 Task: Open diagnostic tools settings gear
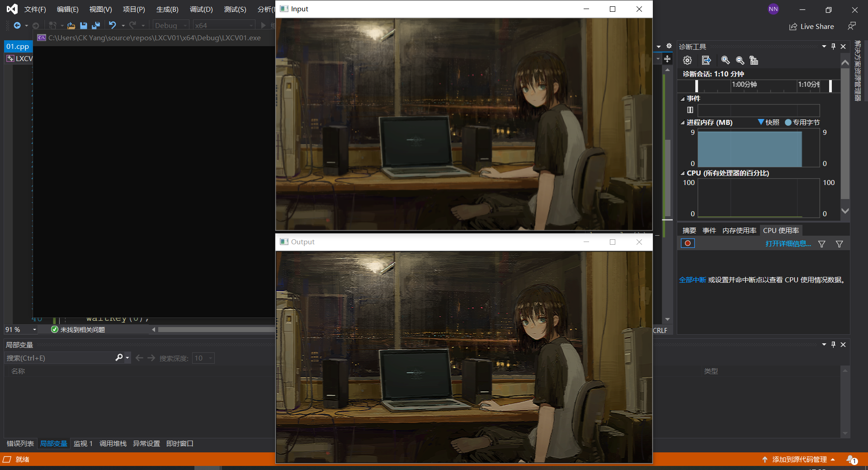point(687,60)
